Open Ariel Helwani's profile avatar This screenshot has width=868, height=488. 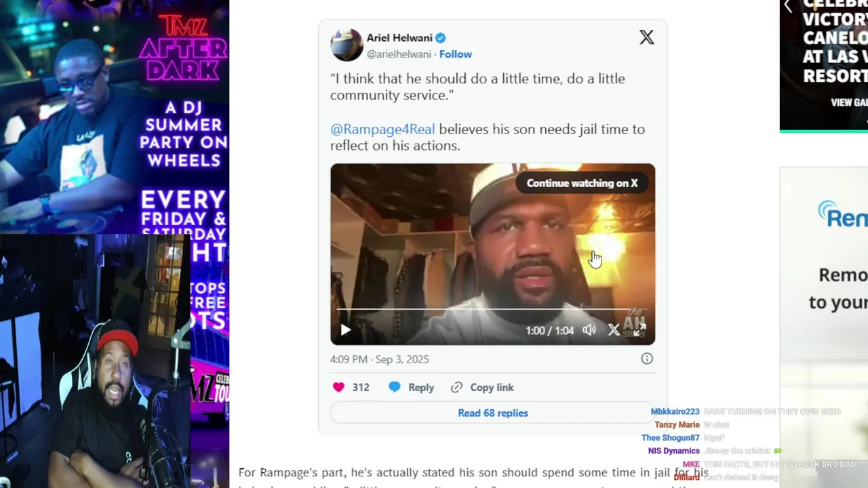pyautogui.click(x=347, y=45)
